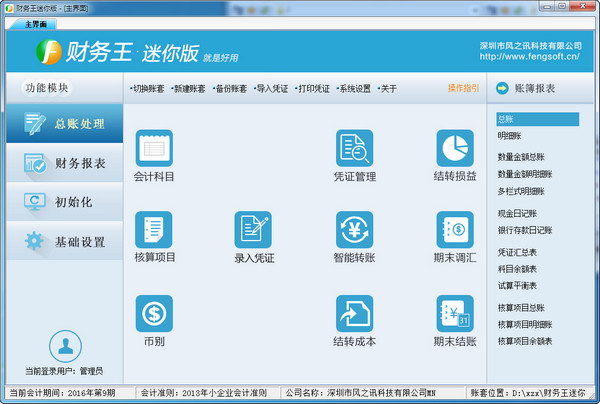Viewport: 600px width, 404px height.
Task: Choose 备份账套 from the menu bar
Action: tap(231, 88)
